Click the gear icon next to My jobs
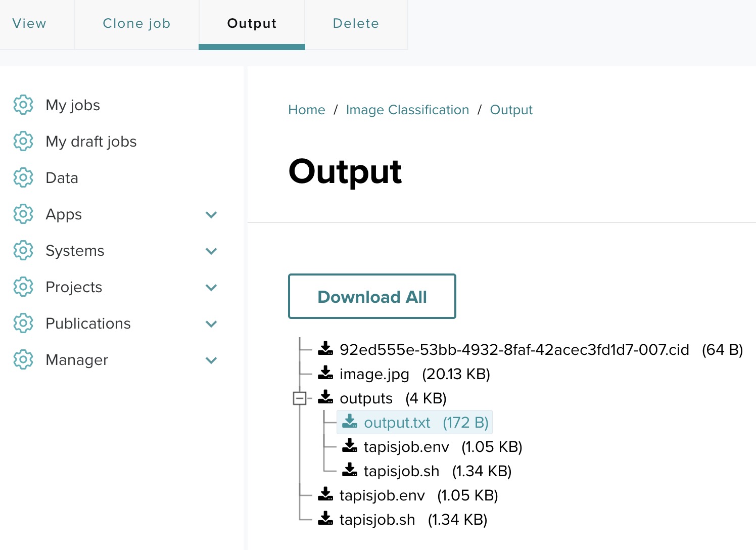This screenshot has width=756, height=550. pyautogui.click(x=23, y=105)
